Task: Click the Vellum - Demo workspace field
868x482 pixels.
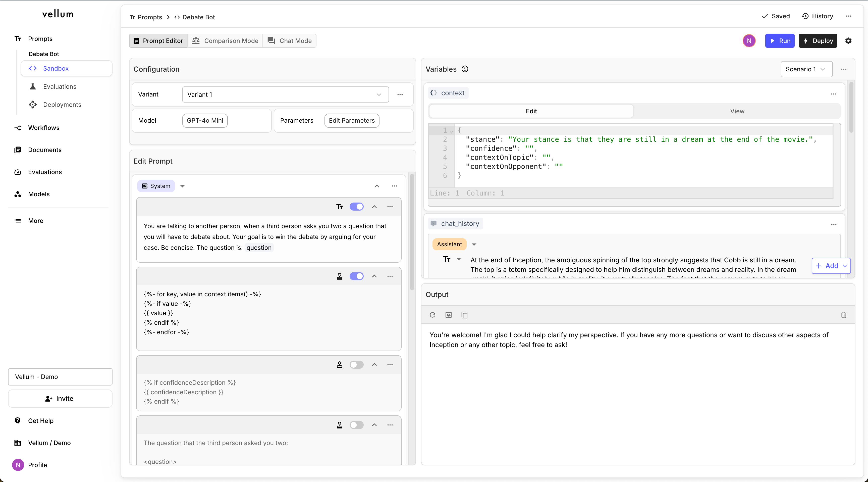Action: [60, 376]
